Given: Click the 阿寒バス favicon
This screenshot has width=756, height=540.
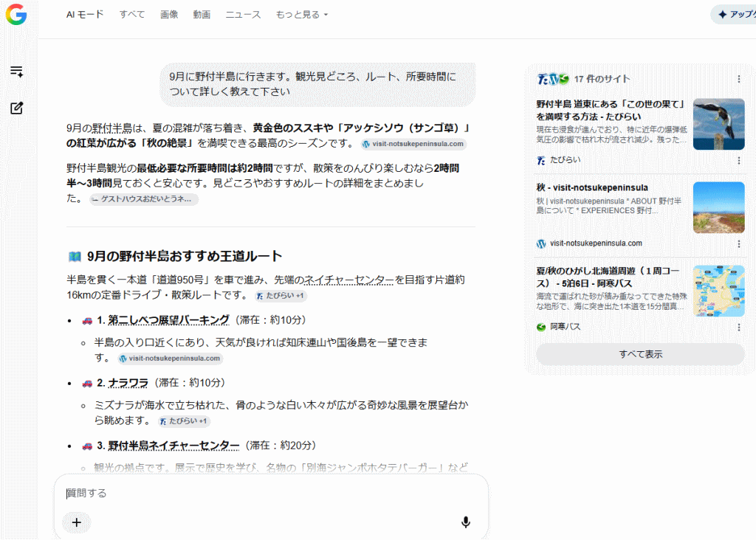Looking at the screenshot, I should click(541, 327).
